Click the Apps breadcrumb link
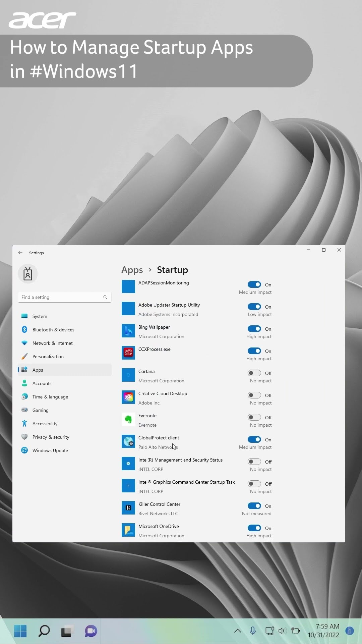This screenshot has height=644, width=362. tap(132, 270)
